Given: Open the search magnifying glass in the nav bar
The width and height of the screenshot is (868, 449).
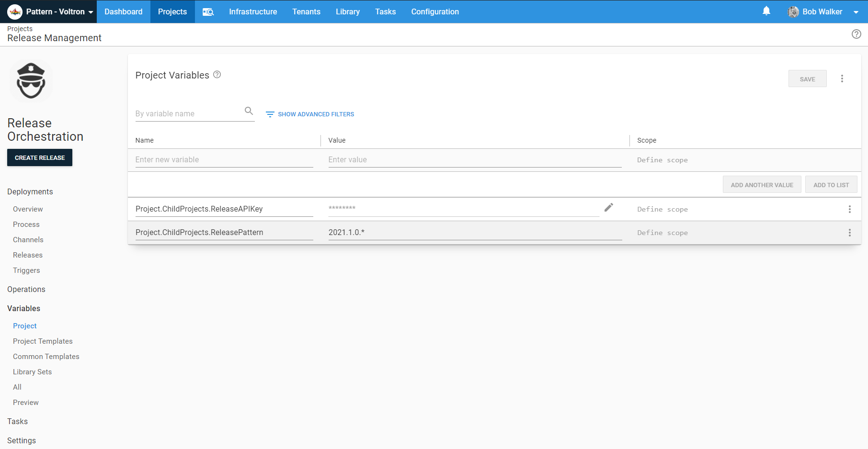Looking at the screenshot, I should tap(208, 11).
